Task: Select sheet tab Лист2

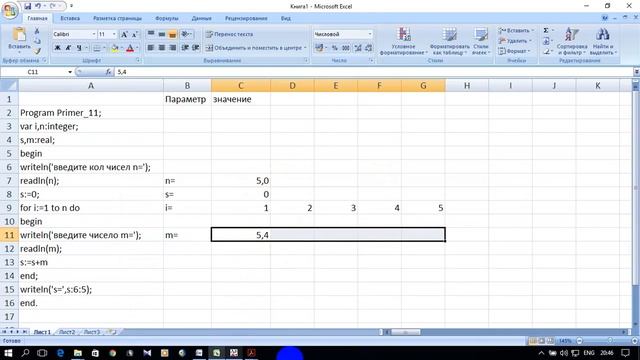Action: (67, 332)
